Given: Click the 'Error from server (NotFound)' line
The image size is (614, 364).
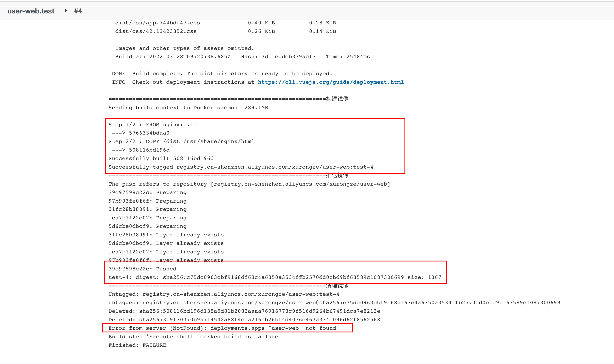Looking at the screenshot, I should point(222,328).
